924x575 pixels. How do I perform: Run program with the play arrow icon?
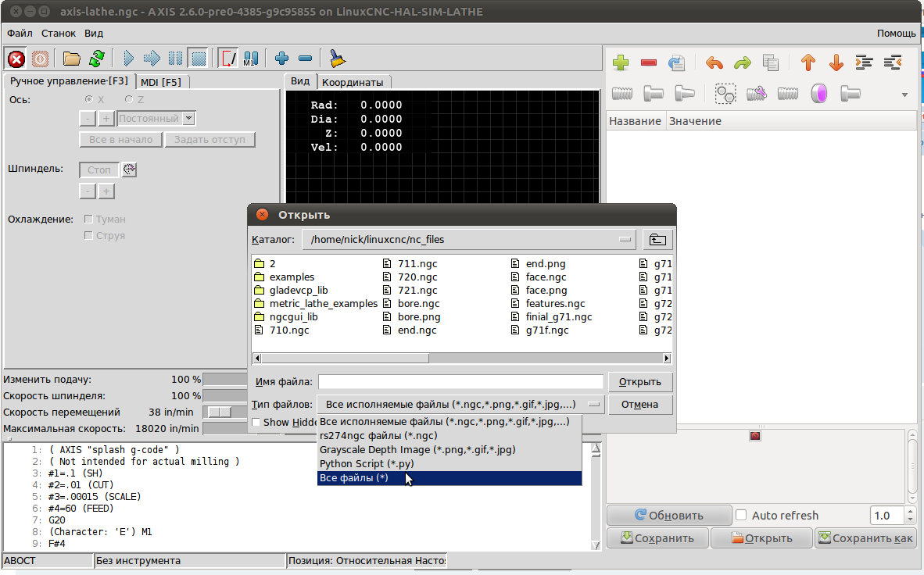128,59
